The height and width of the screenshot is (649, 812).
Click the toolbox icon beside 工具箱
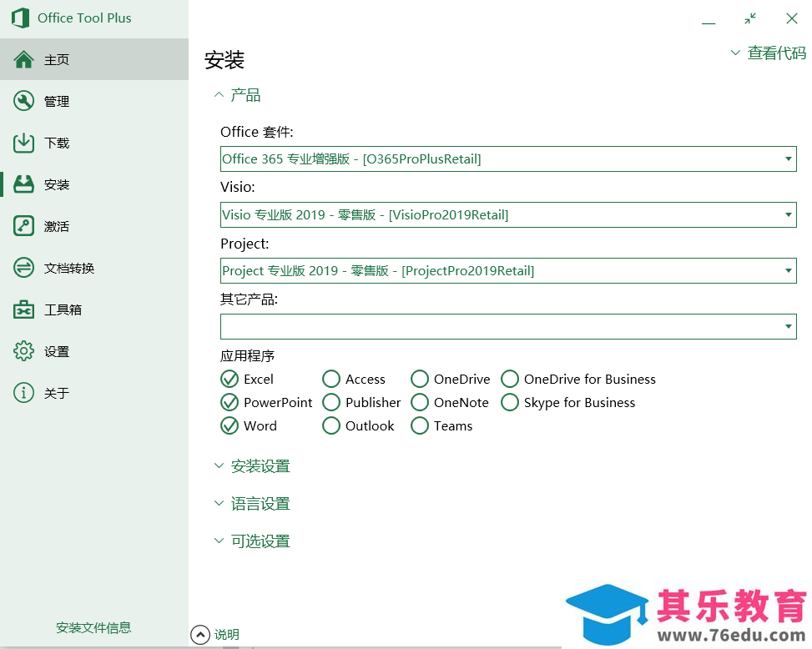[24, 309]
